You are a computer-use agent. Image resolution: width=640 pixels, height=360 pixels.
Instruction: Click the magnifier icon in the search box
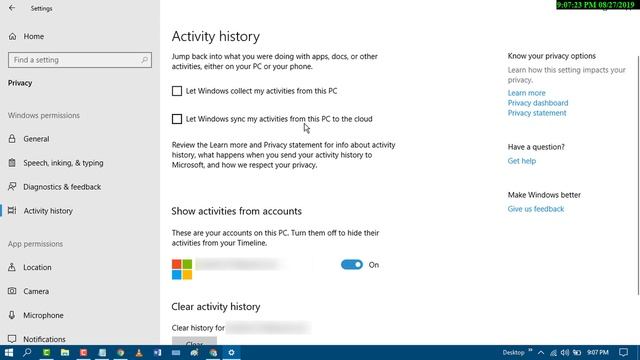(x=144, y=60)
